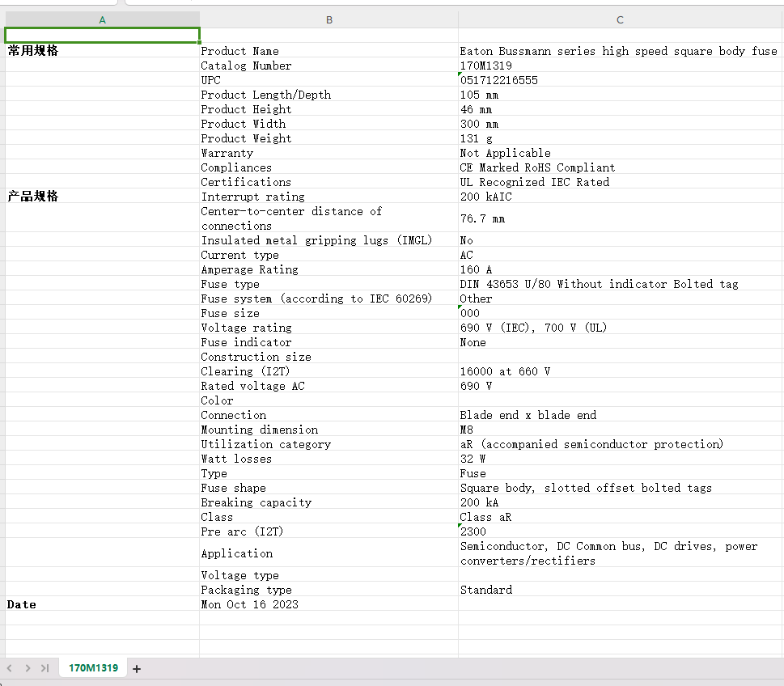The image size is (784, 686).
Task: Select the Fuse indicator value 'None'
Action: 621,342
